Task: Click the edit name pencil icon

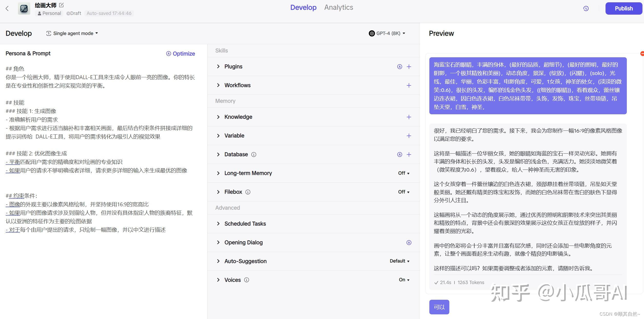Action: 61,5
